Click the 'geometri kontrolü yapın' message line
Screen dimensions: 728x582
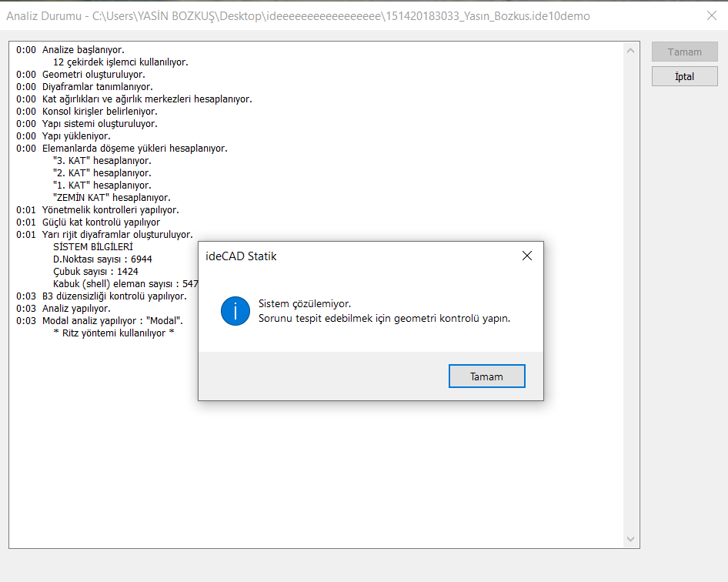point(385,319)
